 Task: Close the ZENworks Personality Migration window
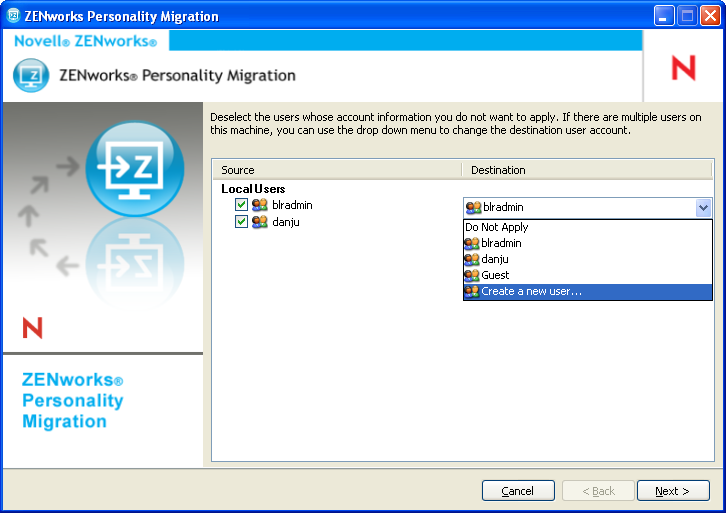[x=710, y=16]
